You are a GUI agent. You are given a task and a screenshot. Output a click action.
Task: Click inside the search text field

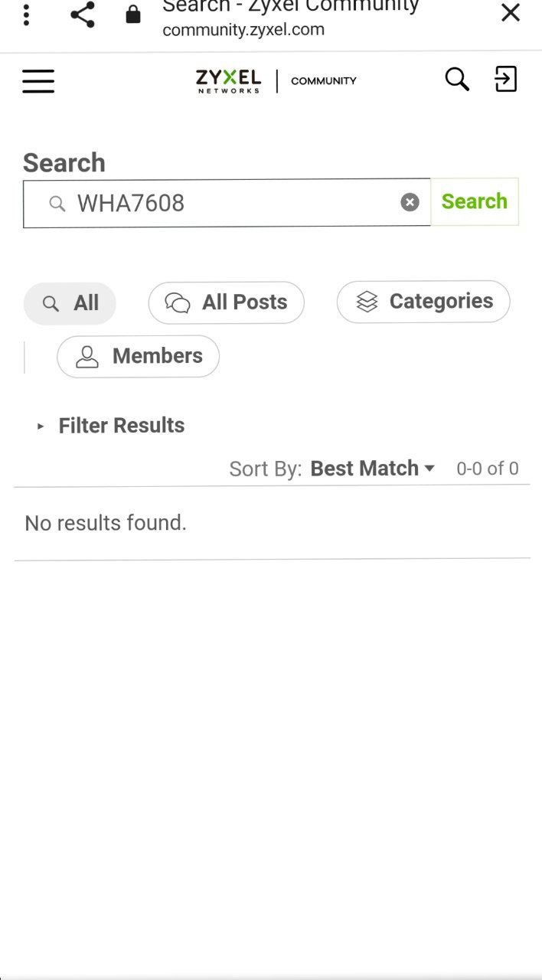coord(230,203)
